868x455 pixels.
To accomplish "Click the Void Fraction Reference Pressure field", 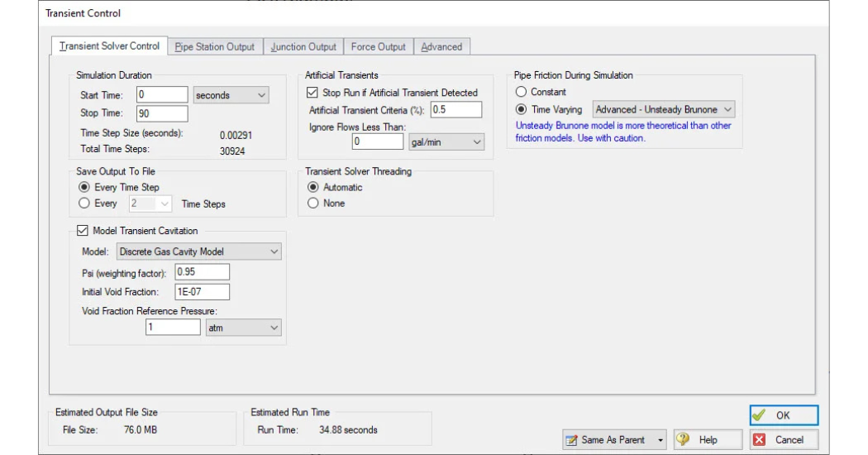I will pyautogui.click(x=173, y=327).
